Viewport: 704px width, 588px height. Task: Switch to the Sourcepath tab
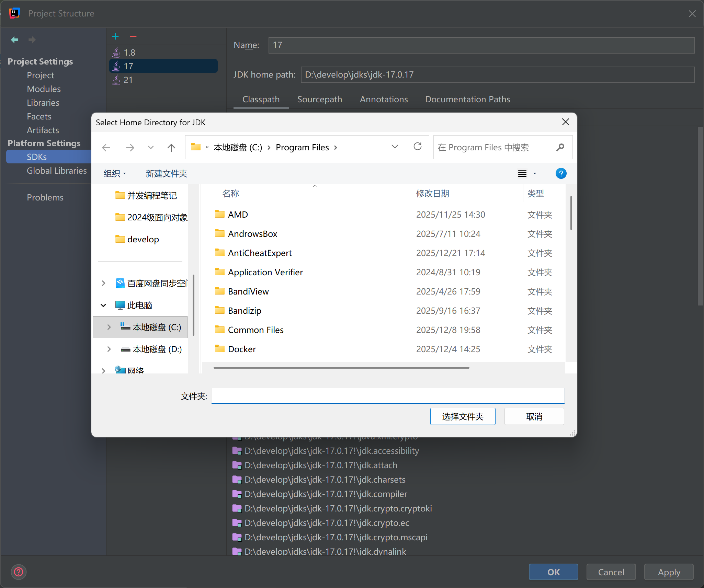(x=319, y=99)
